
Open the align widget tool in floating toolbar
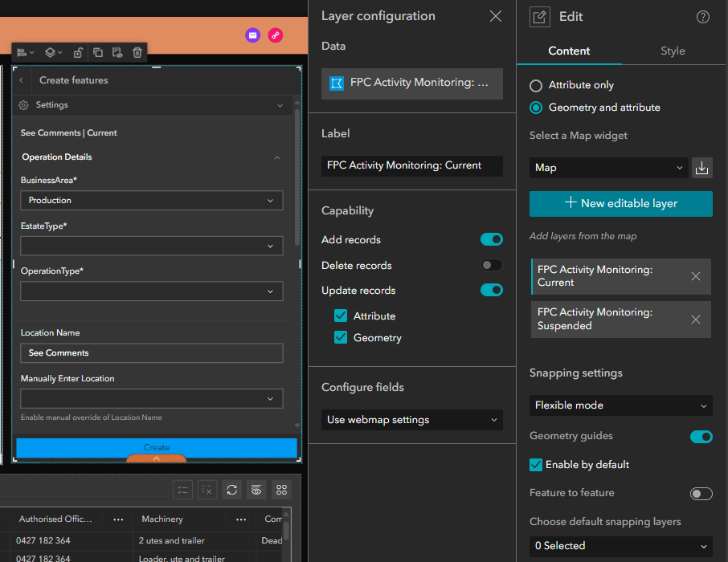(25, 52)
